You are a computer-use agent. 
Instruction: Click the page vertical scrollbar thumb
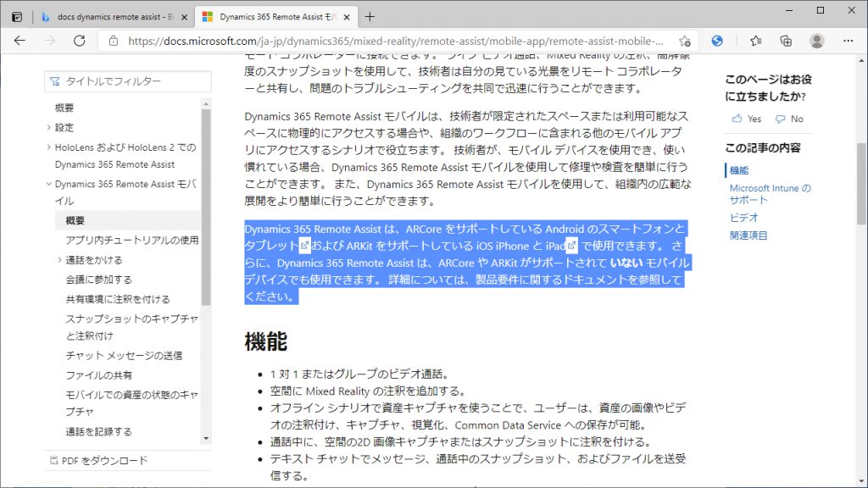861,183
